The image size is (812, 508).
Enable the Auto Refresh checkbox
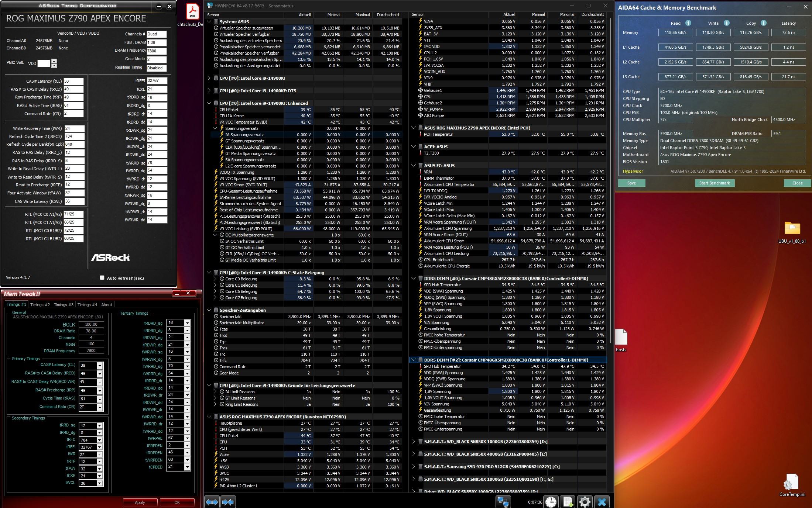[x=102, y=278]
